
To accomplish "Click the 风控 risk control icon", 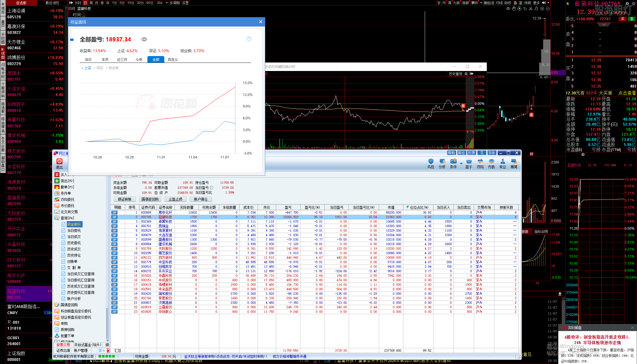I will [431, 163].
